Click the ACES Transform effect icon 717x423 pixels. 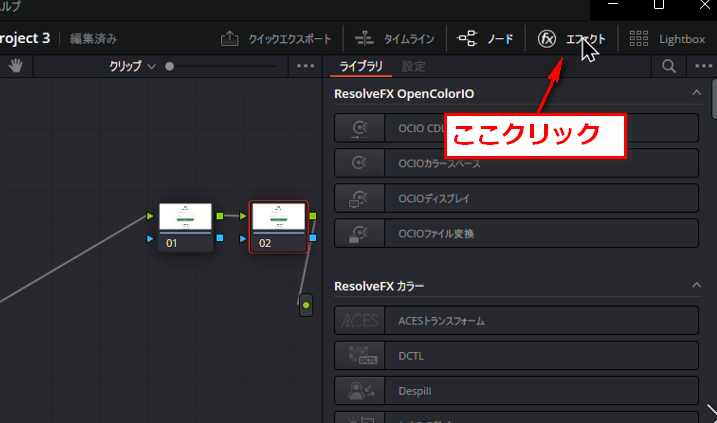coord(358,321)
